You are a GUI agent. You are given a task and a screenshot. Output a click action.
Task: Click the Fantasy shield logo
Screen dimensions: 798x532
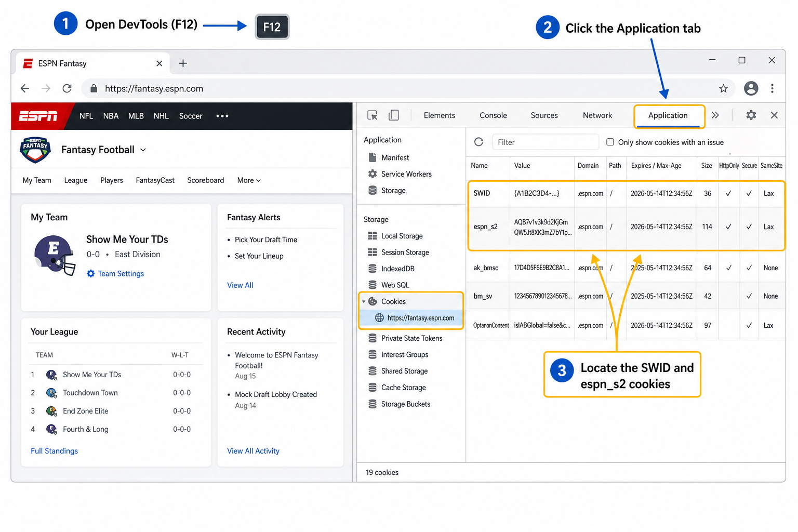coord(35,150)
